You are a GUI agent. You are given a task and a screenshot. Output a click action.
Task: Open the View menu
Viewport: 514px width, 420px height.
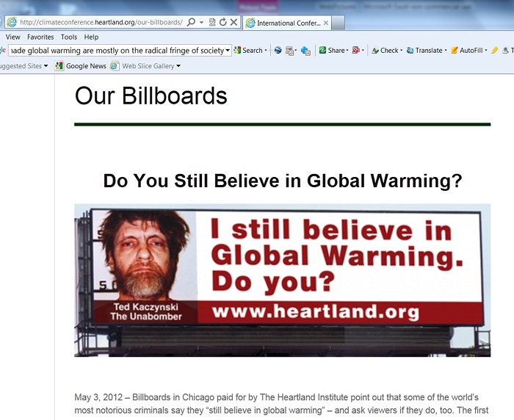(12, 37)
